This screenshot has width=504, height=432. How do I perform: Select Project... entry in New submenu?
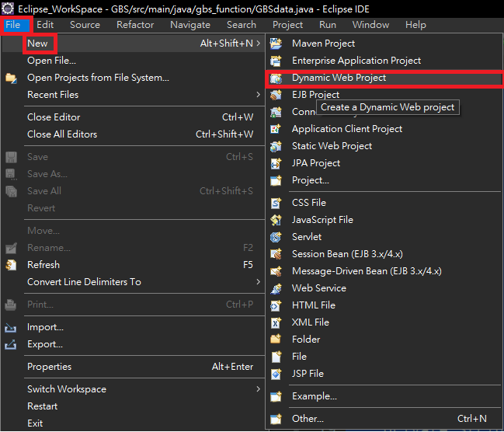click(x=384, y=180)
